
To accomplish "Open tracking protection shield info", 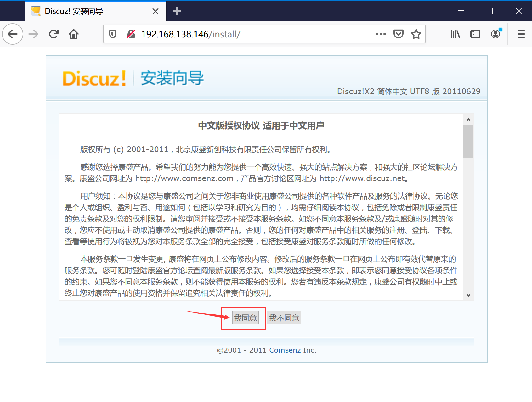I will [x=113, y=34].
